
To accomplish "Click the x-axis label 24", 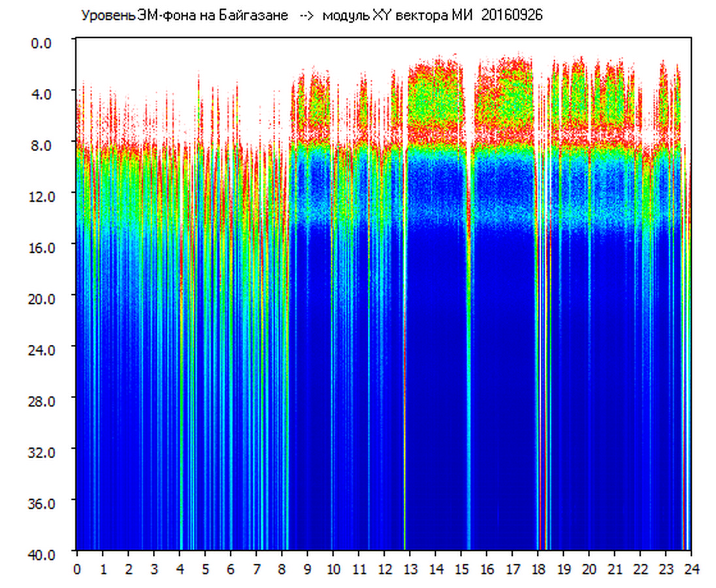I will (691, 568).
